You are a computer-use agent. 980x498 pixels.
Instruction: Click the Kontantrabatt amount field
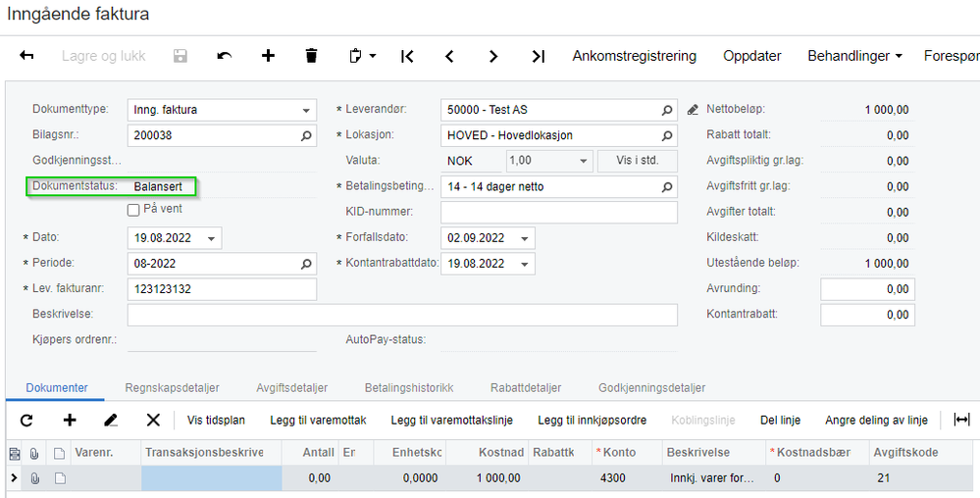tap(867, 315)
